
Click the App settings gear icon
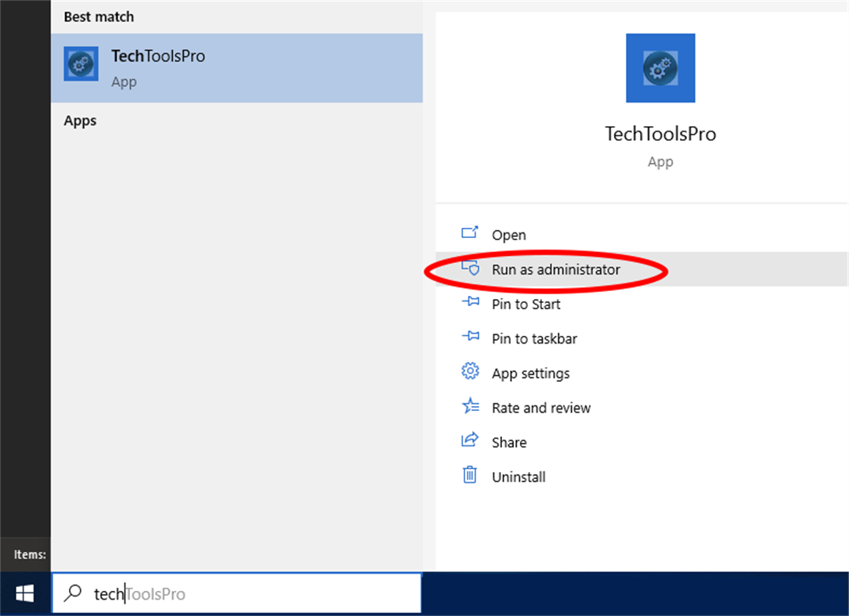470,372
